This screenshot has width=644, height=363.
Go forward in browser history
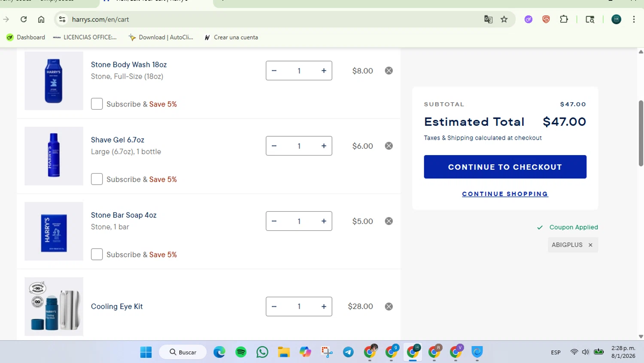point(6,19)
